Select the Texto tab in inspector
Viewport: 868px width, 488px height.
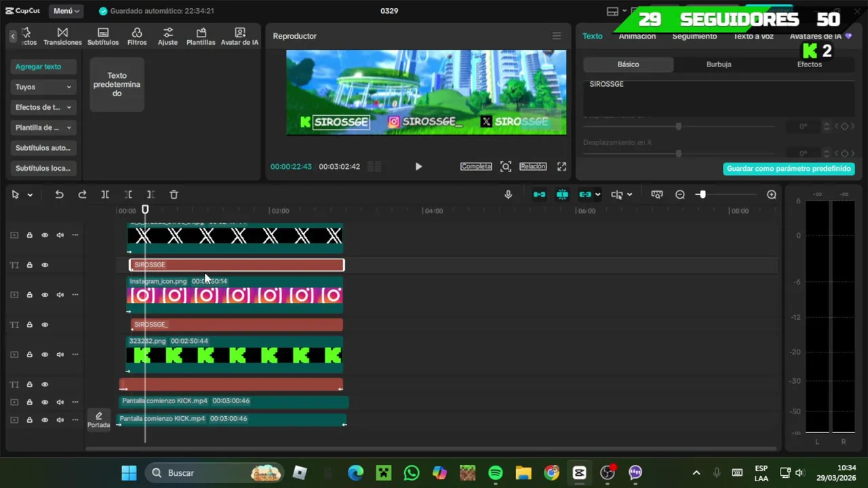(x=592, y=37)
